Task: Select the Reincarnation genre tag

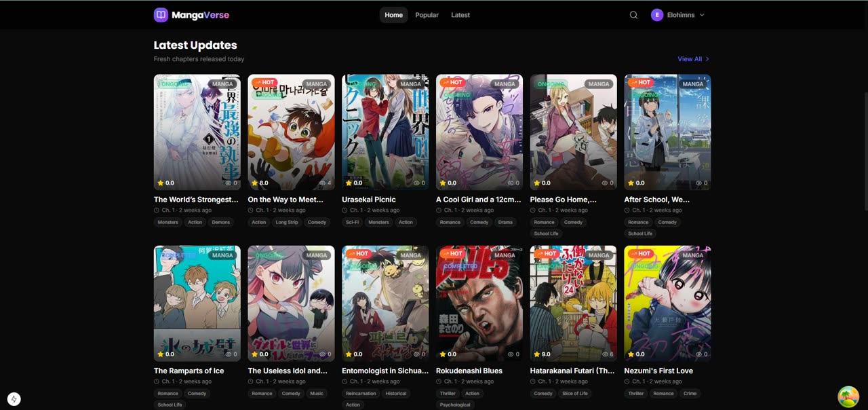Action: (361, 393)
